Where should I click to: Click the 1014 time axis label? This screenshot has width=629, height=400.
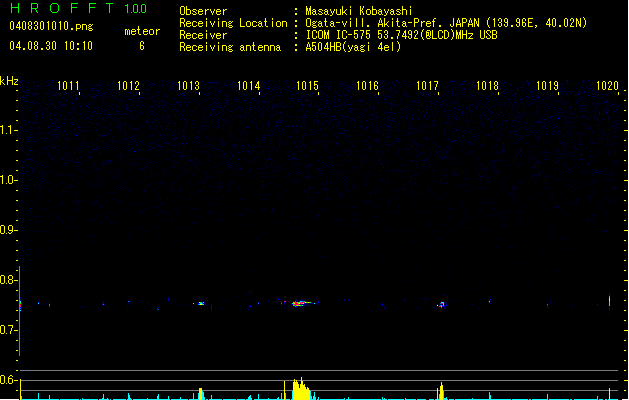248,86
